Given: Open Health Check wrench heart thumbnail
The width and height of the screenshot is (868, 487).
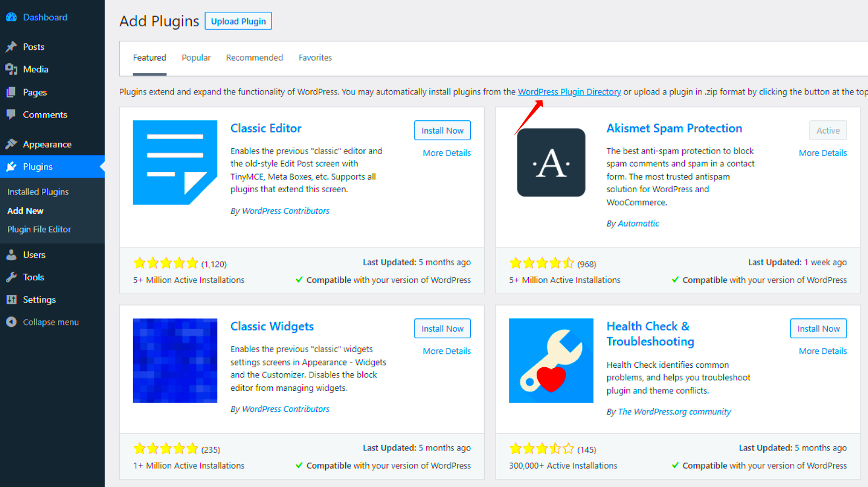Looking at the screenshot, I should [551, 360].
